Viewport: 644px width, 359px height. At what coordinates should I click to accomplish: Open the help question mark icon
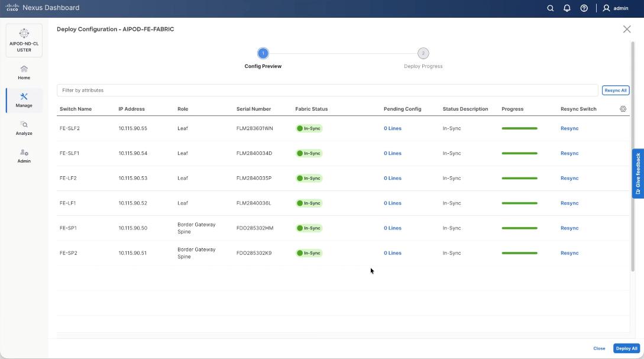pos(584,8)
